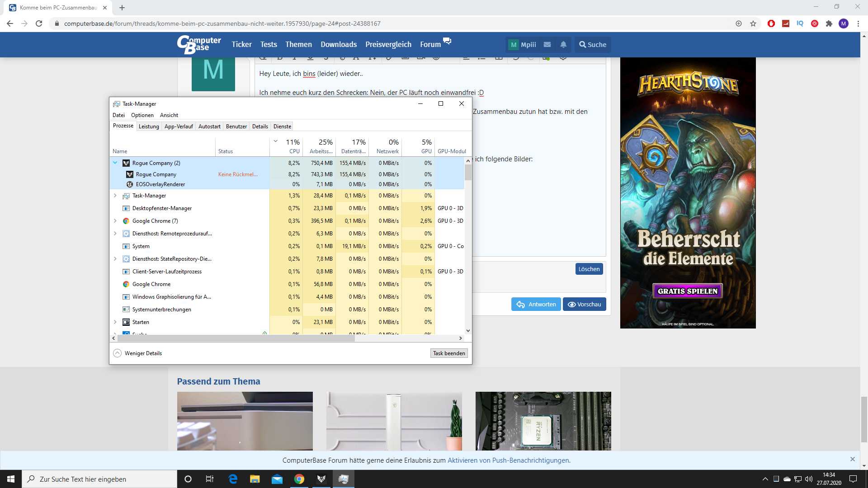The width and height of the screenshot is (868, 488).
Task: Open the Optionen menu in Task-Manager
Action: pos(142,115)
